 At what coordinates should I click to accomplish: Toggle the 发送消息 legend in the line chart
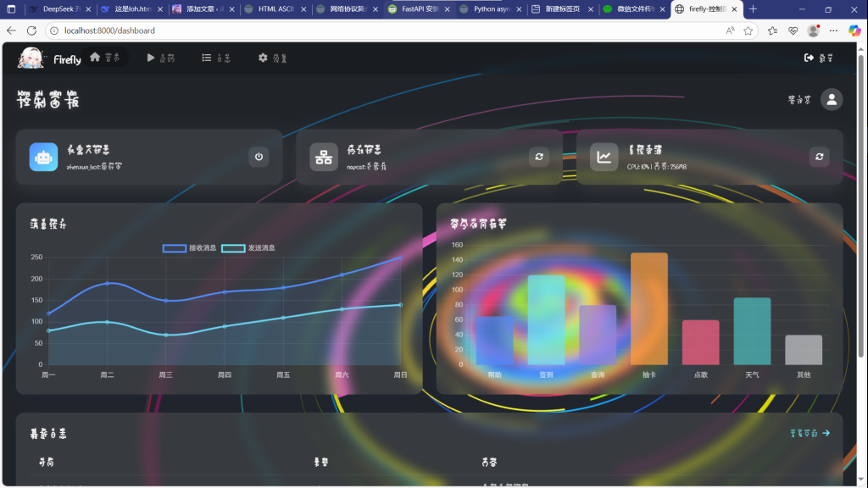click(248, 248)
